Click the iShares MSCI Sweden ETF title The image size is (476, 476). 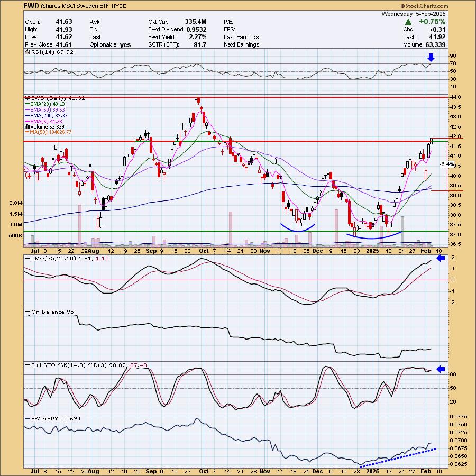click(75, 6)
